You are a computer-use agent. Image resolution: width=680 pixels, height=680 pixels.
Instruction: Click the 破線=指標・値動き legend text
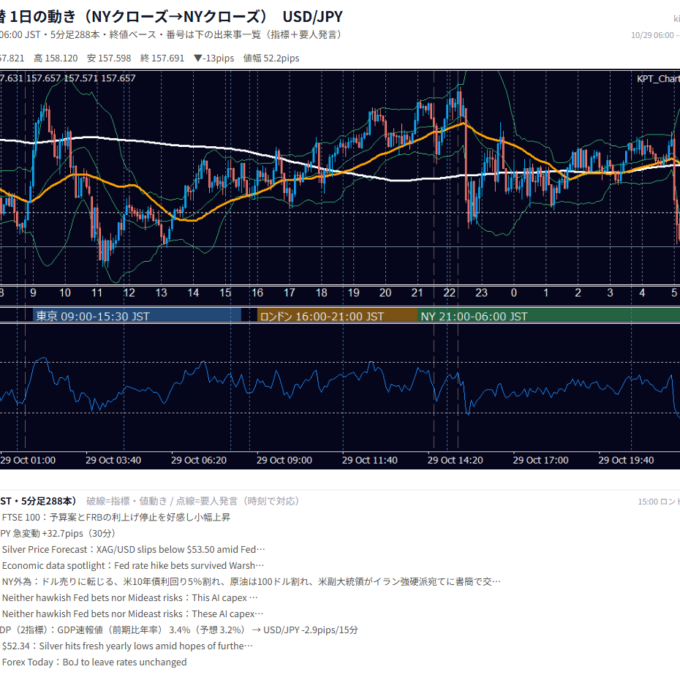click(127, 501)
